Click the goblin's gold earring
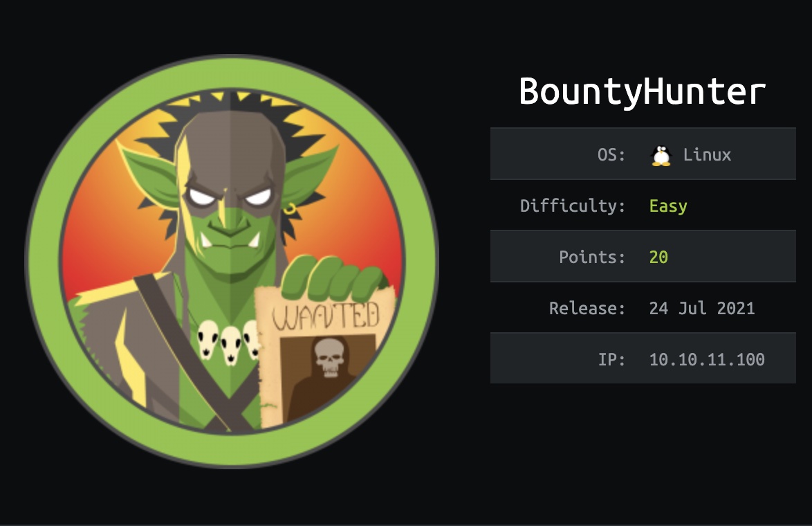The image size is (812, 526). click(290, 209)
